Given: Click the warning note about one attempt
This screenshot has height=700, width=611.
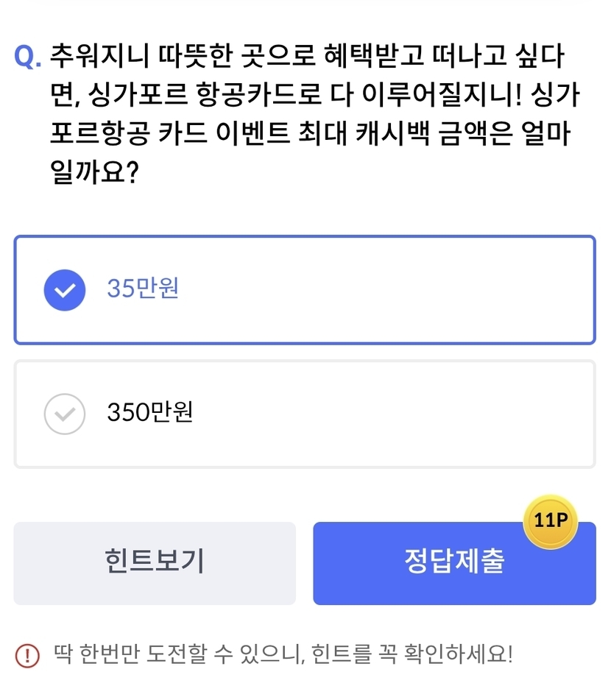Looking at the screenshot, I should coord(283,654).
